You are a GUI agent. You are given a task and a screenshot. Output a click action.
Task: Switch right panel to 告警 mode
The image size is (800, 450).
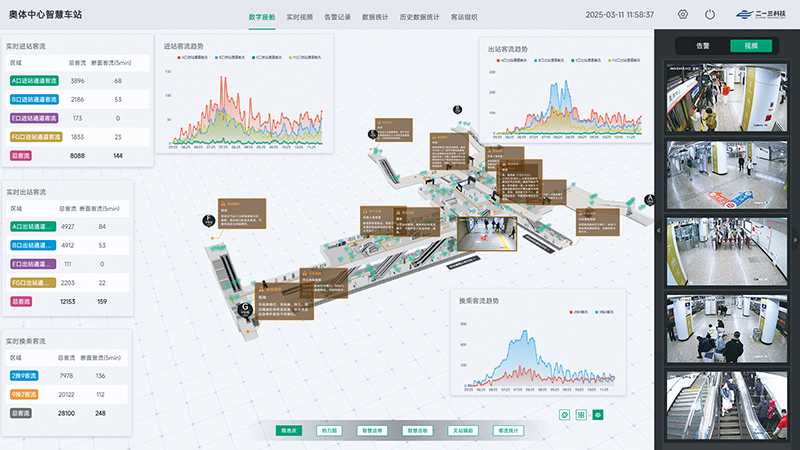pyautogui.click(x=702, y=45)
